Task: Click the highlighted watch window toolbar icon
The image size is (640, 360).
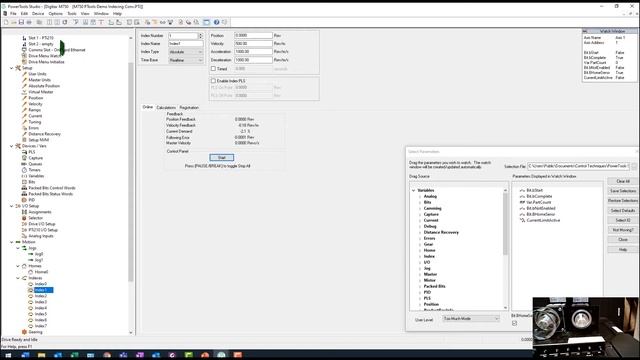Action: pyautogui.click(x=207, y=22)
